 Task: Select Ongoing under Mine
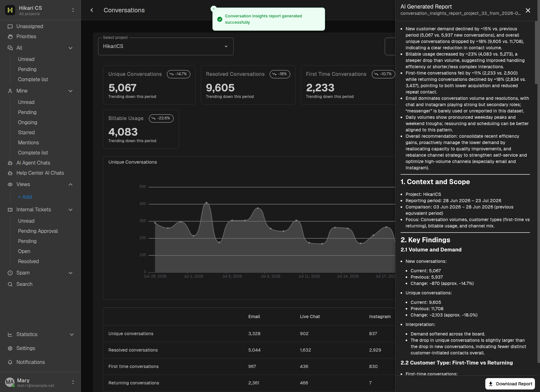coord(28,123)
